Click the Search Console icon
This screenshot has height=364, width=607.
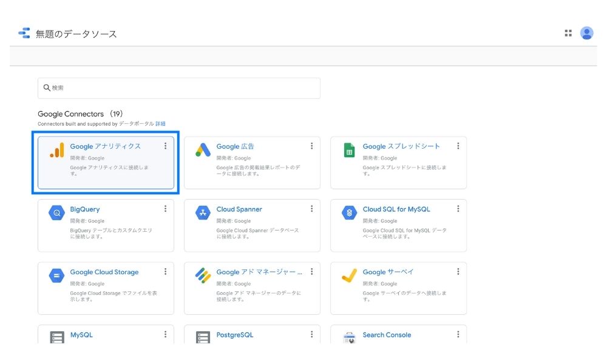click(x=349, y=337)
